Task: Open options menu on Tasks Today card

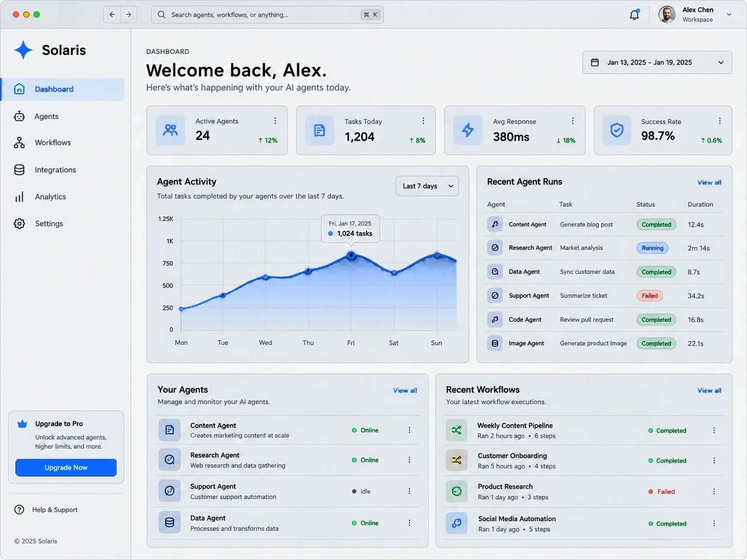Action: [423, 121]
